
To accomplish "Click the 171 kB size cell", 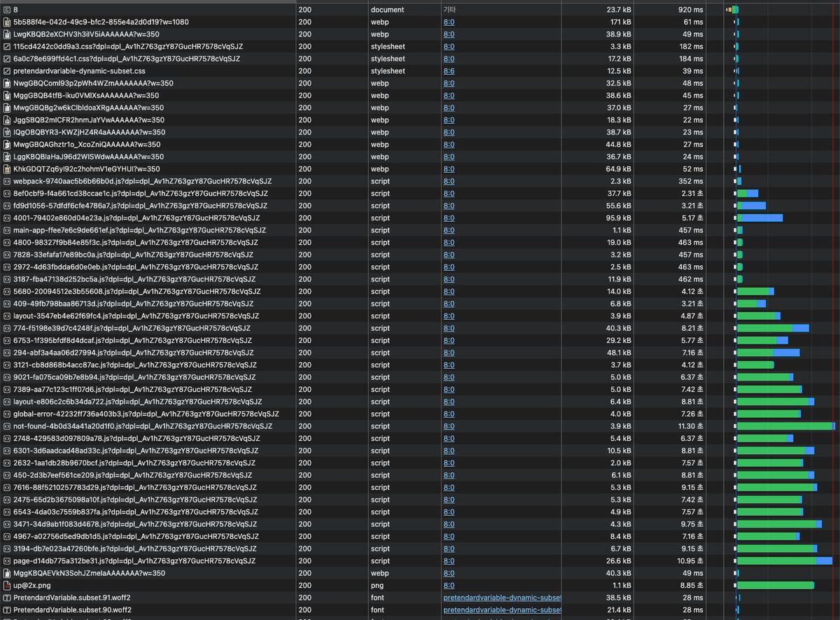I will click(x=622, y=22).
